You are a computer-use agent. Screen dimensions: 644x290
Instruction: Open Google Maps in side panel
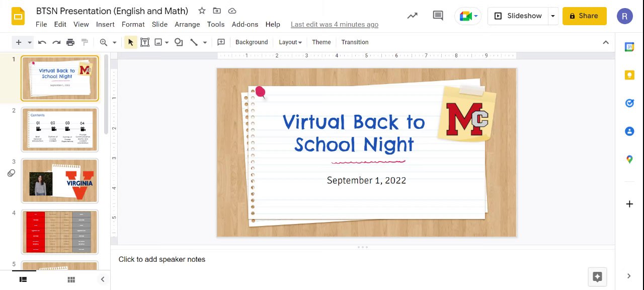(x=629, y=160)
